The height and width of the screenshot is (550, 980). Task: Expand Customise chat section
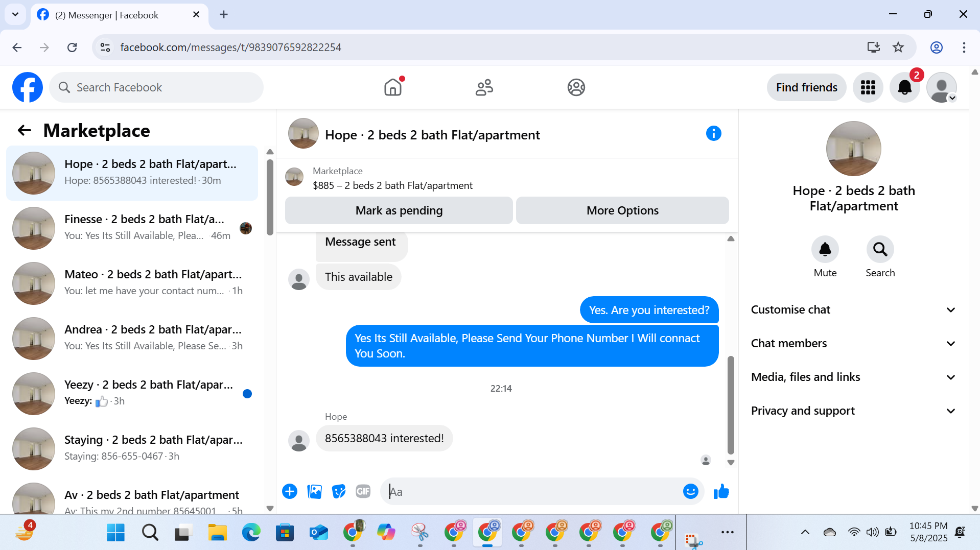853,310
